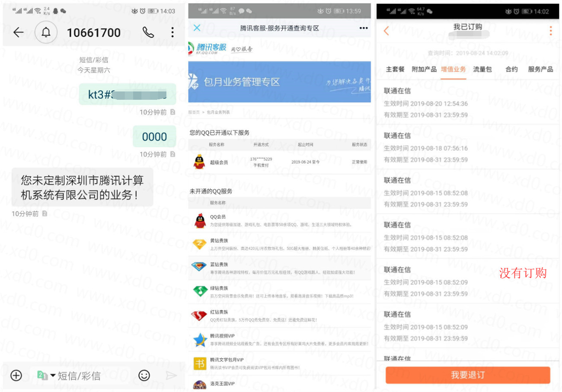Open the 腾讯文学包月VIP service title
Screen dimensions: 562x392
(227, 360)
